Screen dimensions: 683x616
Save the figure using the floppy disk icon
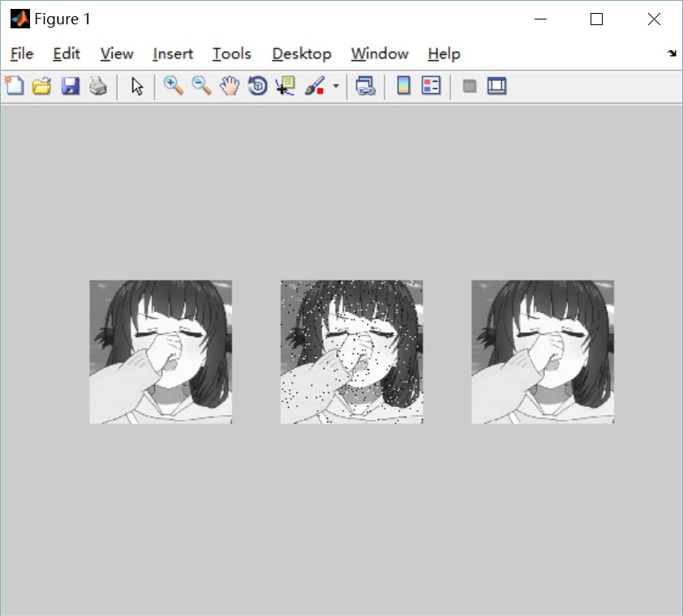pyautogui.click(x=70, y=86)
